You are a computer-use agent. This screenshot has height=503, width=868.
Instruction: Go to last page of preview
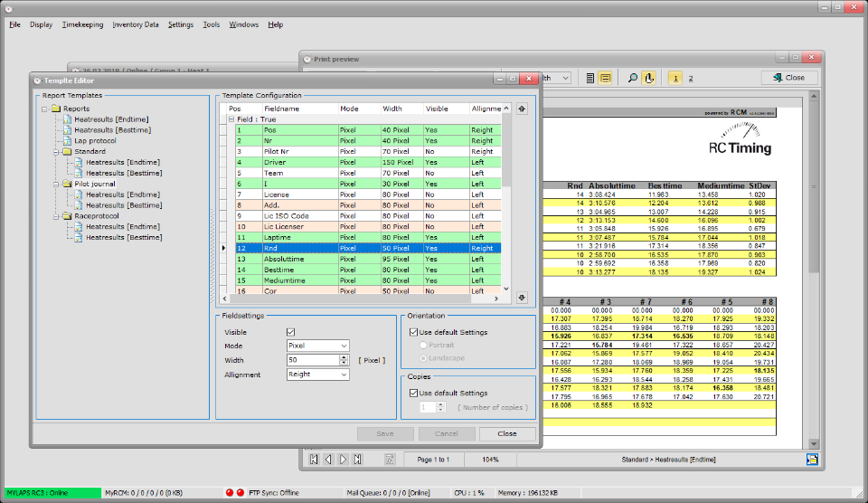(358, 460)
